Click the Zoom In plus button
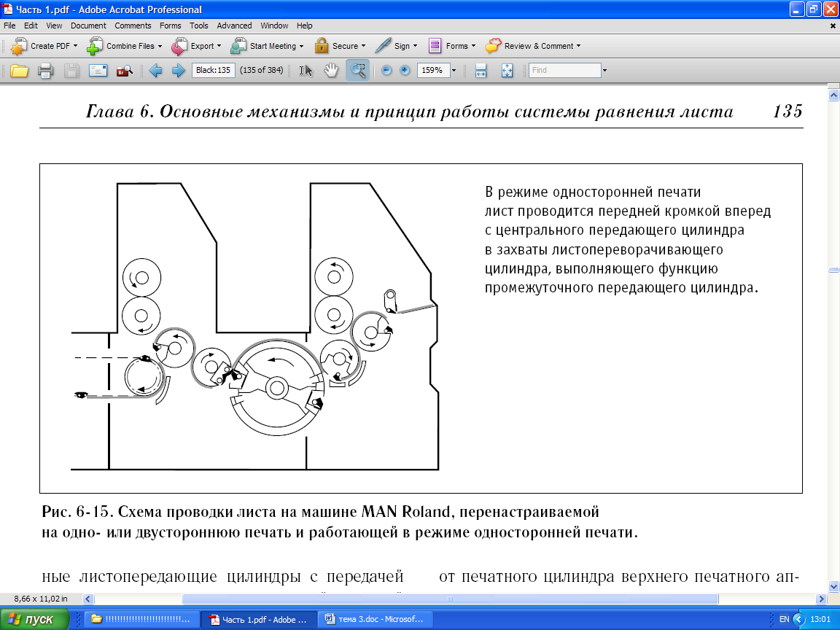The width and height of the screenshot is (840, 630). coord(405,70)
